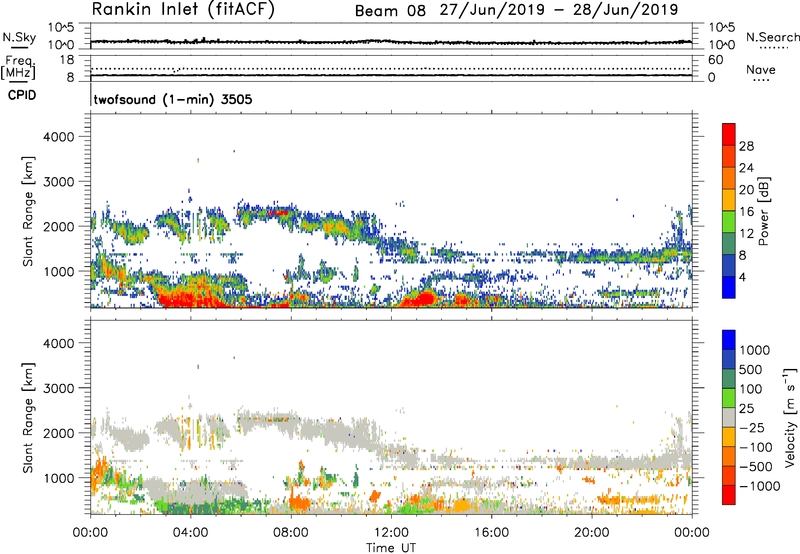This screenshot has height=554, width=800.
Task: Click the 'N.Sky' legend label
Action: (x=19, y=37)
